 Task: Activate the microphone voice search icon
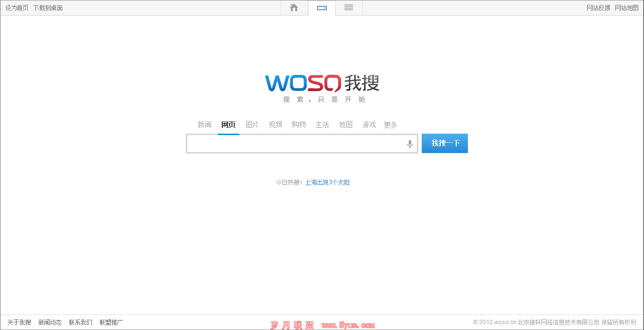(x=410, y=144)
